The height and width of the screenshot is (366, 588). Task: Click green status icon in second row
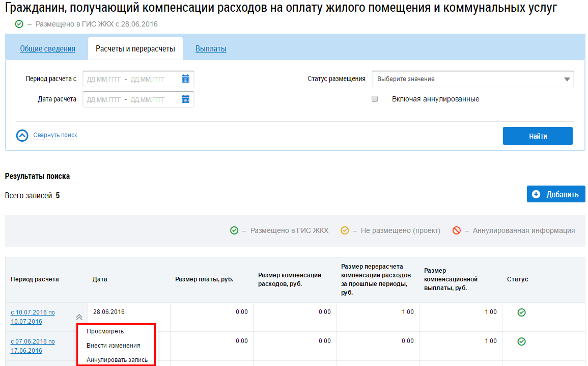pos(521,342)
